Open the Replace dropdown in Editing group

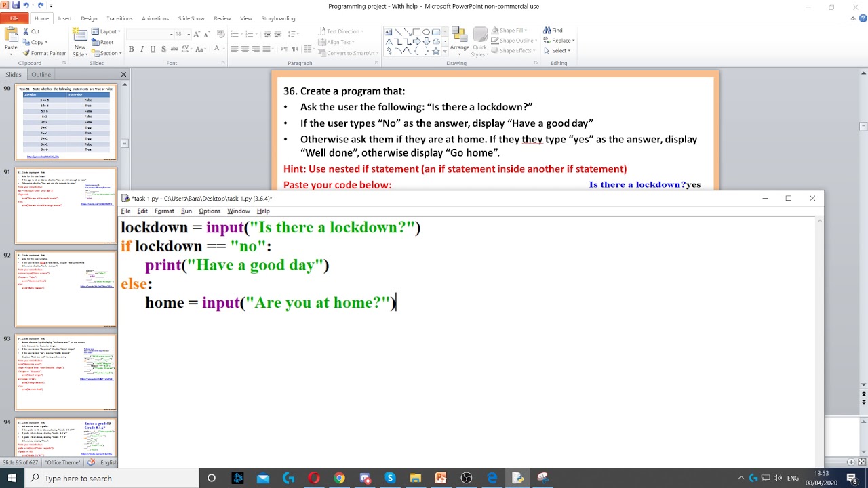559,41
